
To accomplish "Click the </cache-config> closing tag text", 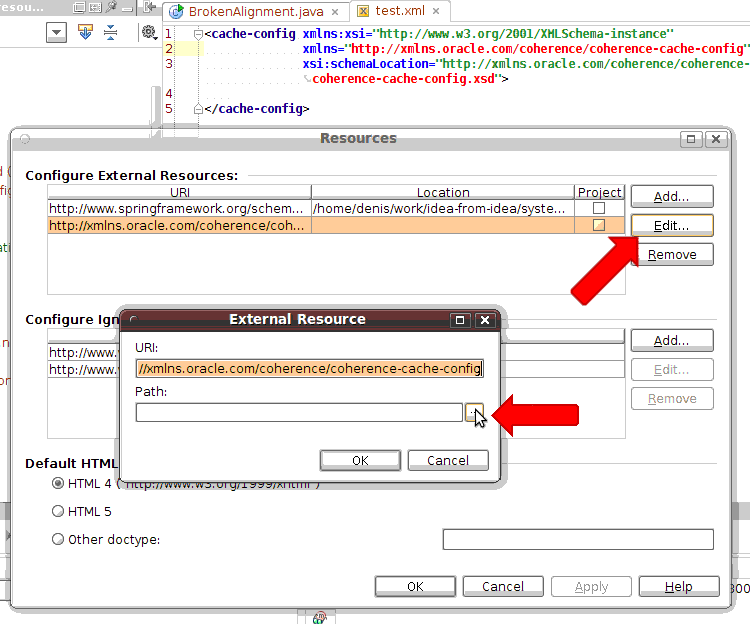I will pos(257,109).
